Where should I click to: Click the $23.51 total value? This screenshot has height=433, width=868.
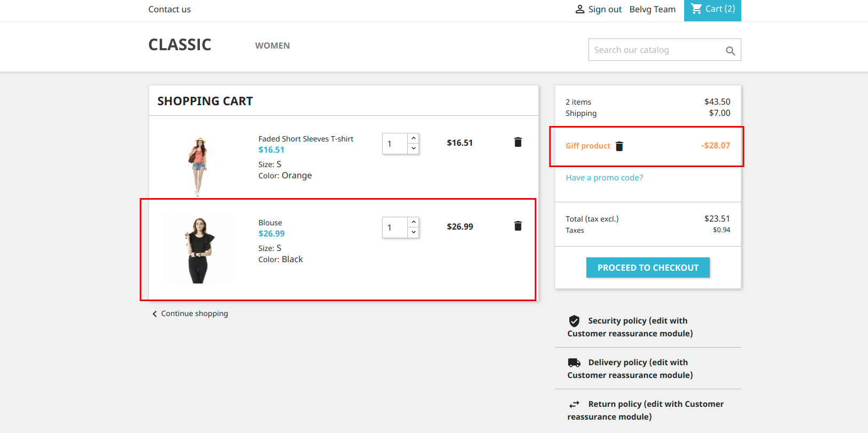click(717, 218)
